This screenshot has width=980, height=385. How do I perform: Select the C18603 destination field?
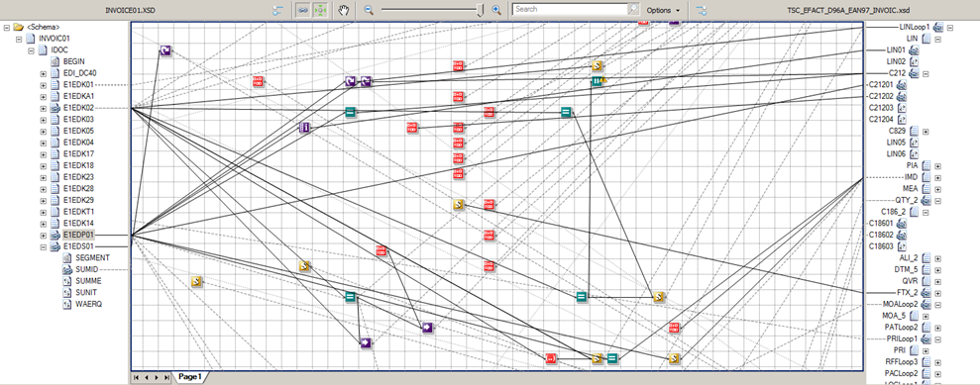point(882,246)
